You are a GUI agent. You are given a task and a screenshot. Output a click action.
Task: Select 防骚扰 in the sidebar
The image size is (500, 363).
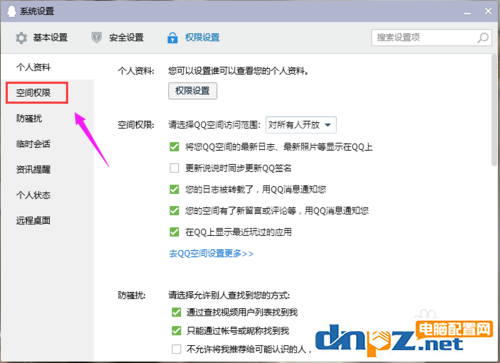click(x=29, y=118)
